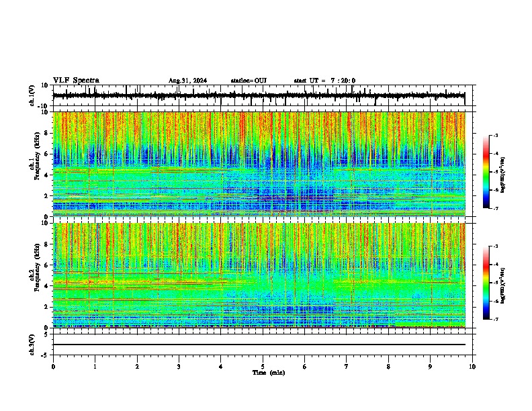Click the date label "Aug.31, 2024"

(187, 81)
